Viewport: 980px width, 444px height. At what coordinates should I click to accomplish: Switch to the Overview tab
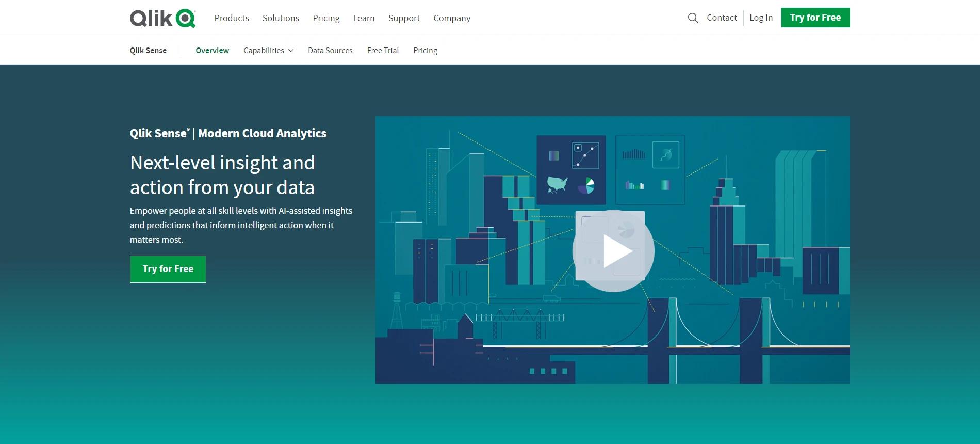pyautogui.click(x=212, y=51)
